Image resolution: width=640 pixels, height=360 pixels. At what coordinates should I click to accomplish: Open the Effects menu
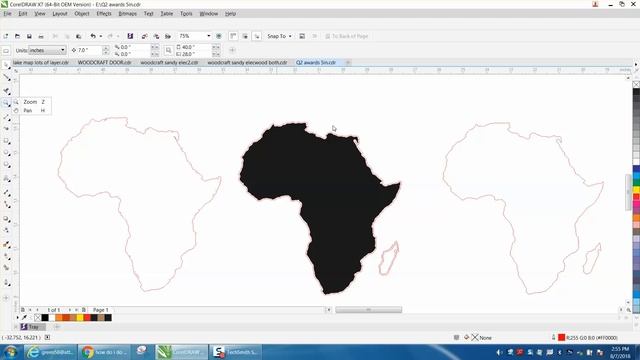(x=104, y=13)
